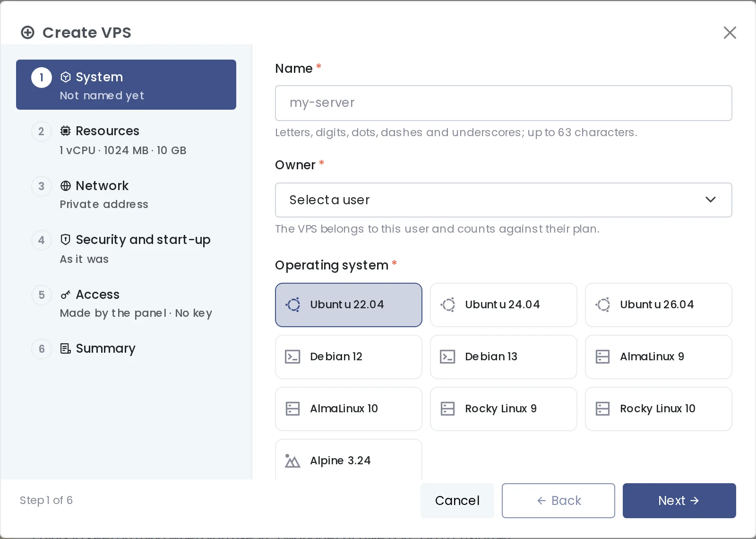Open the Owner 'Select a user' dropdown
This screenshot has height=539, width=756.
click(x=504, y=200)
